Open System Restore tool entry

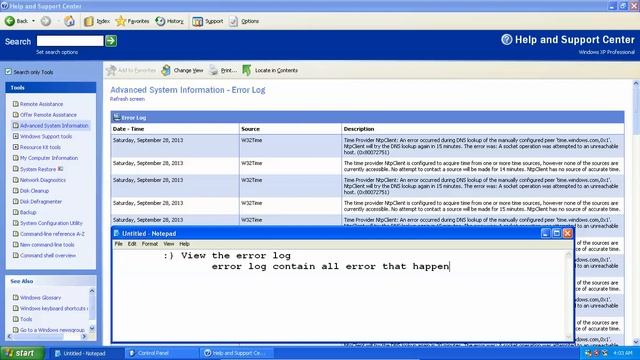tap(38, 169)
